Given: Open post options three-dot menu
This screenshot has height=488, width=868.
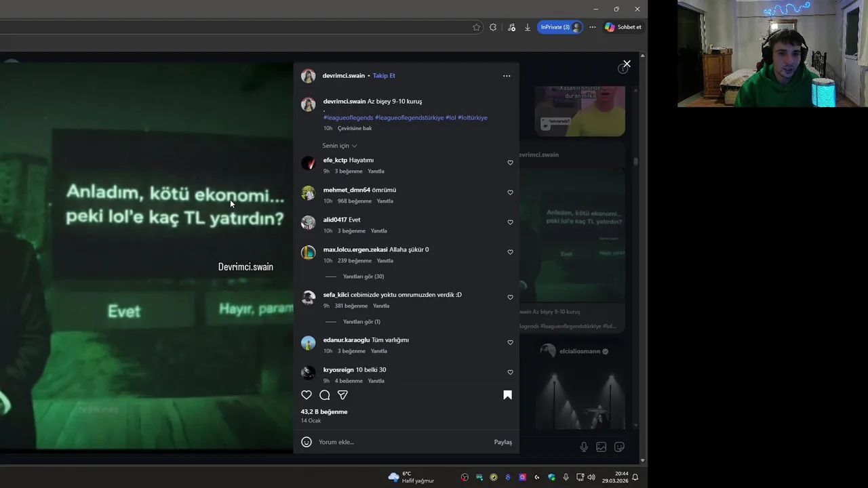Looking at the screenshot, I should click(x=507, y=76).
